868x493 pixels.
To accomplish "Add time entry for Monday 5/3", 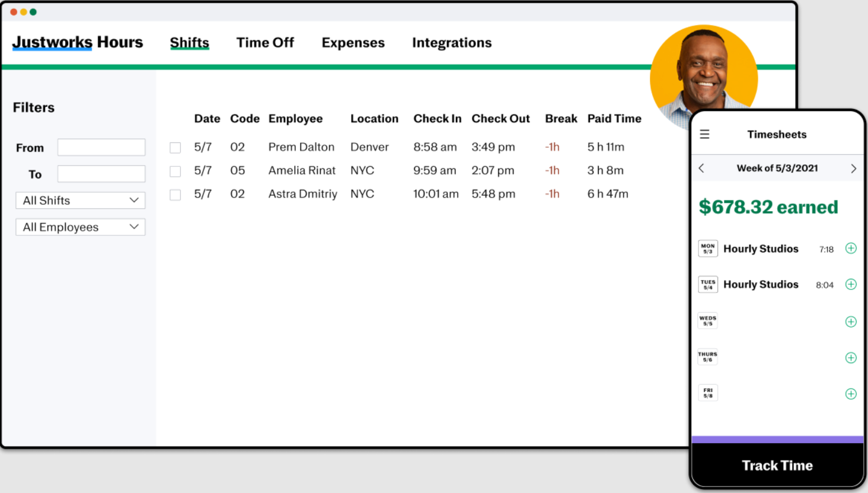I will [851, 249].
